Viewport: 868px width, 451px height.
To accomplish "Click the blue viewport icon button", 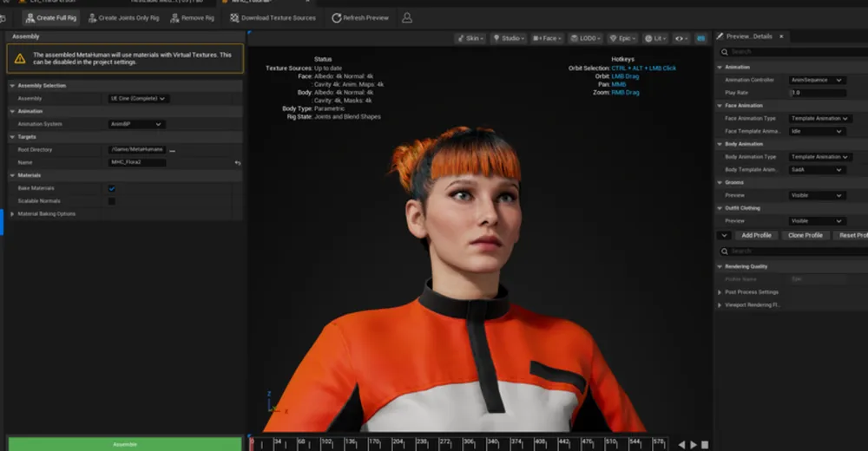I will click(700, 38).
